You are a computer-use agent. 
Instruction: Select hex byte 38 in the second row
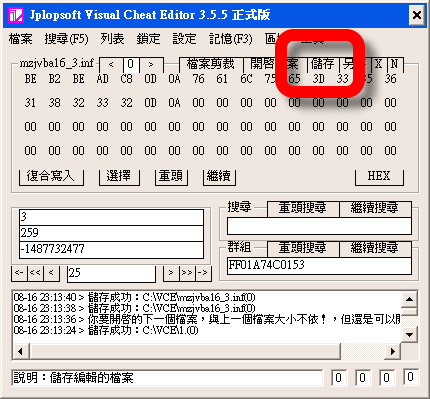pyautogui.click(x=55, y=103)
